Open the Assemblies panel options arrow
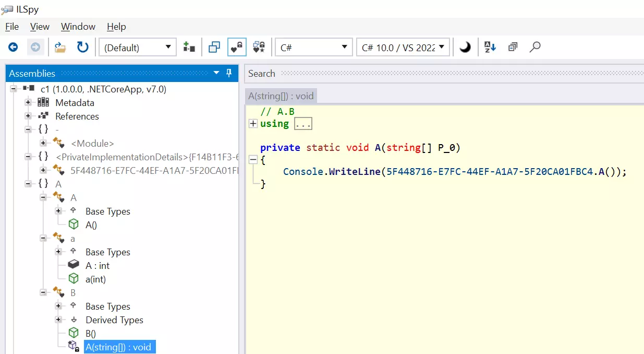The height and width of the screenshot is (354, 644). pyautogui.click(x=216, y=73)
